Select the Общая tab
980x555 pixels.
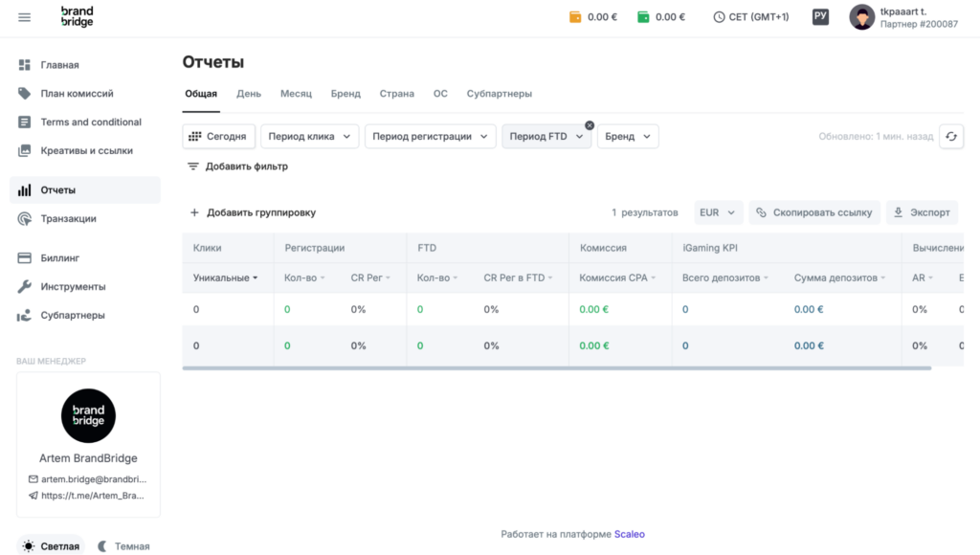(x=201, y=94)
